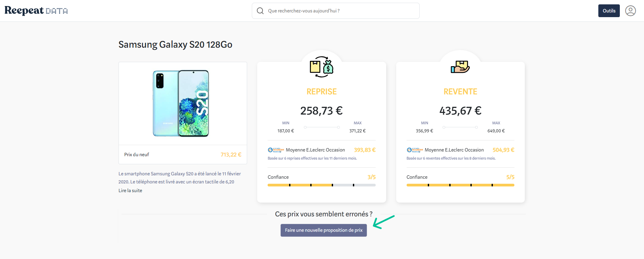Click the Prix du neuf 713,22 € value
Image resolution: width=644 pixels, height=259 pixels.
pos(231,155)
